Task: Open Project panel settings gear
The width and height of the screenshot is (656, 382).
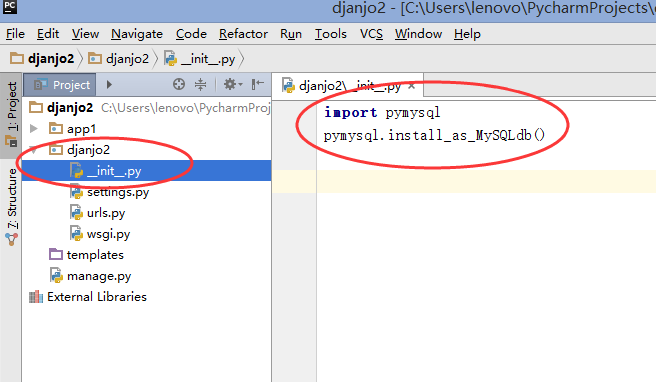Action: [232, 85]
